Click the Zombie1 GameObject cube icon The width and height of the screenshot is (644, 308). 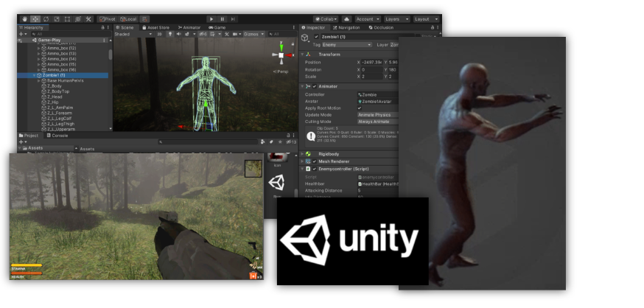(305, 38)
